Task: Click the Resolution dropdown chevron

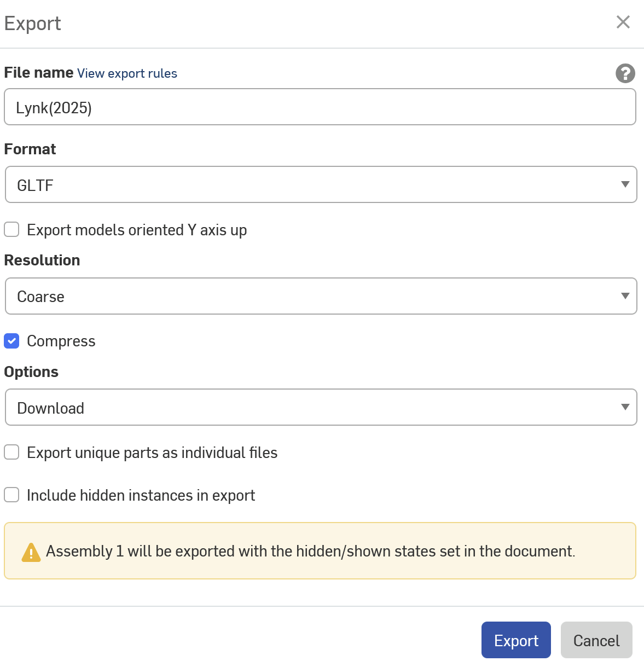Action: pyautogui.click(x=625, y=296)
